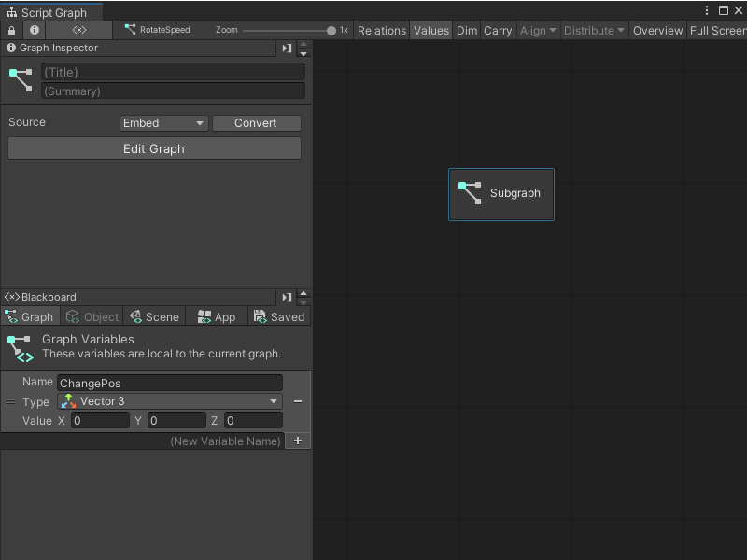Image resolution: width=747 pixels, height=560 pixels.
Task: Click the lock icon on the toolbar
Action: [x=9, y=29]
